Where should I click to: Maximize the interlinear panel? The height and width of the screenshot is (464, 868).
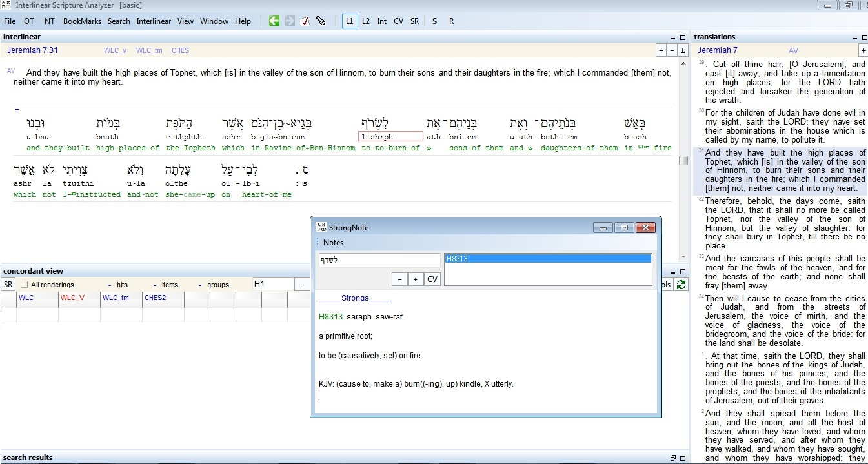[682, 37]
